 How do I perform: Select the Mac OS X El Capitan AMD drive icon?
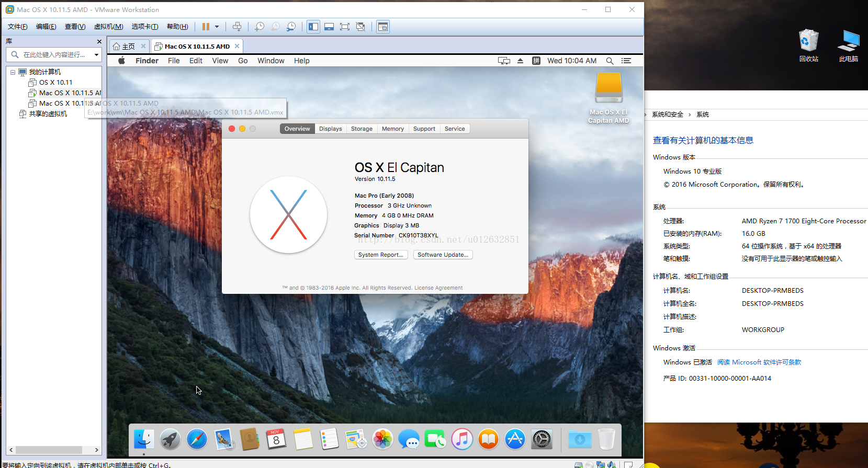pos(608,97)
